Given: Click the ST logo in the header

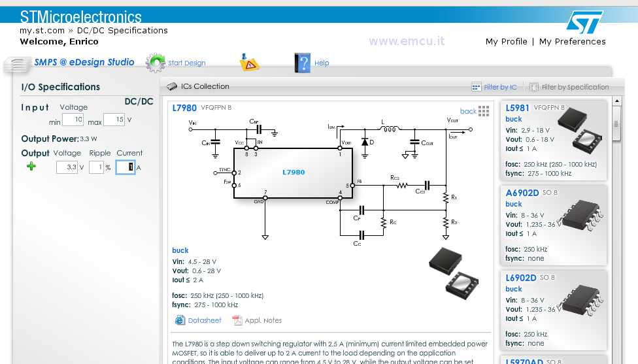Looking at the screenshot, I should 584,22.
